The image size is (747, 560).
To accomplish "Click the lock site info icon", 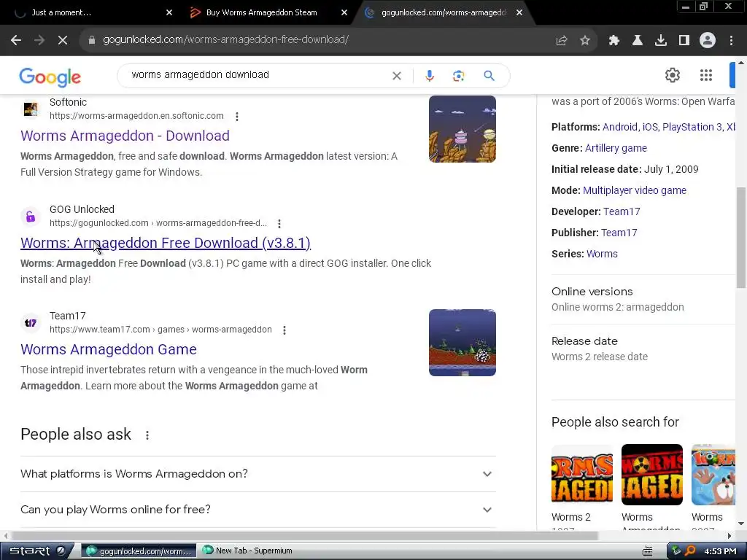I will (x=91, y=40).
